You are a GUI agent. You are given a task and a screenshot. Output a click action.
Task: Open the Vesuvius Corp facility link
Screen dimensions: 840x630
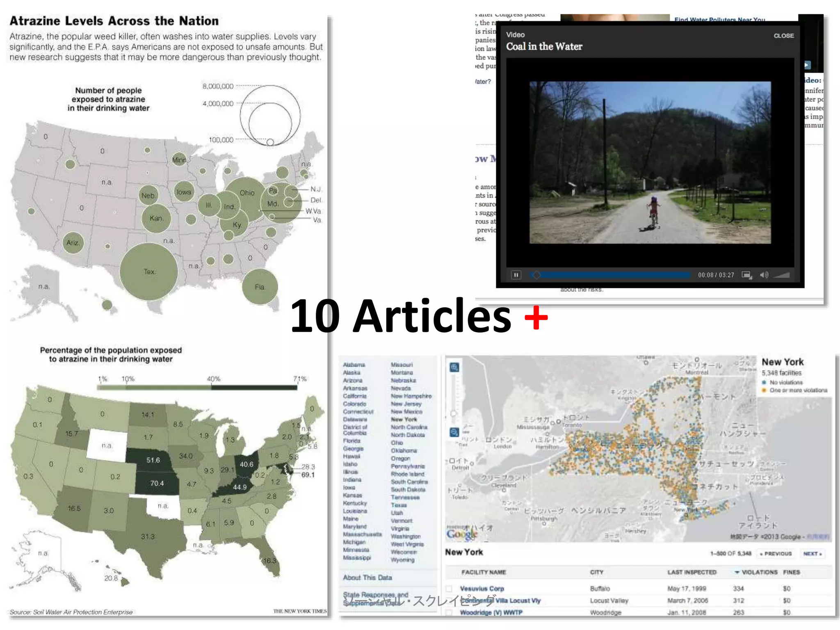pyautogui.click(x=482, y=589)
